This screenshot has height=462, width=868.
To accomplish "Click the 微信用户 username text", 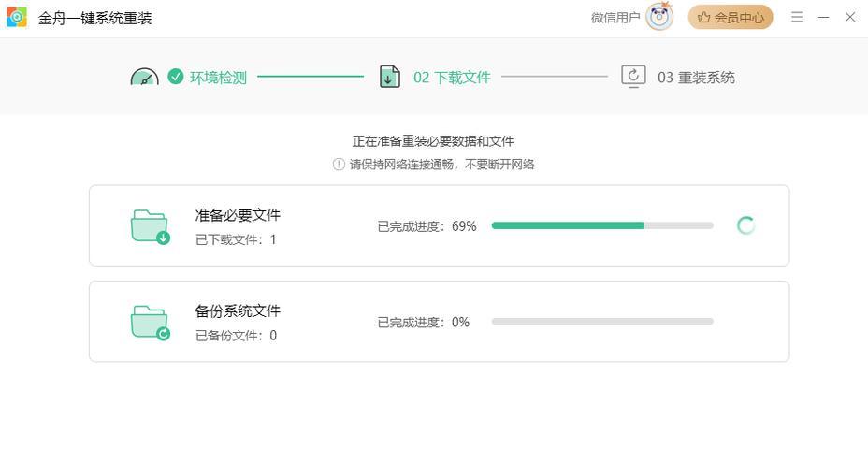I will click(x=615, y=18).
